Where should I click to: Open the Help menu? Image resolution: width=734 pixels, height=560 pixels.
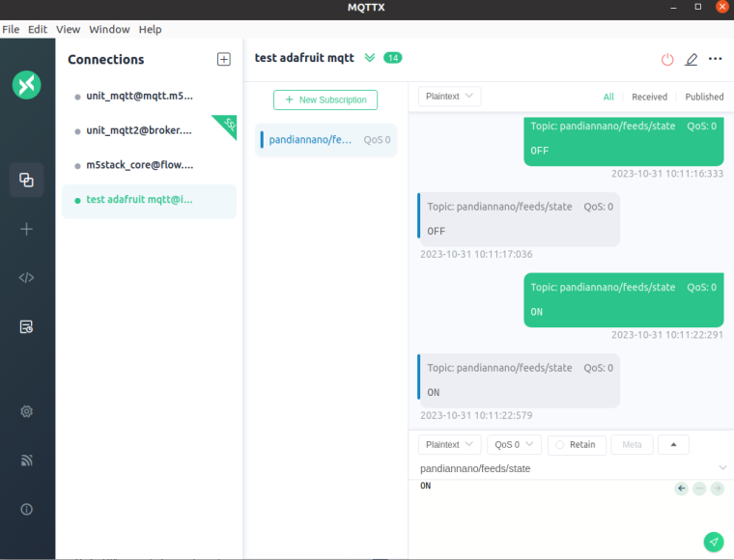(151, 30)
